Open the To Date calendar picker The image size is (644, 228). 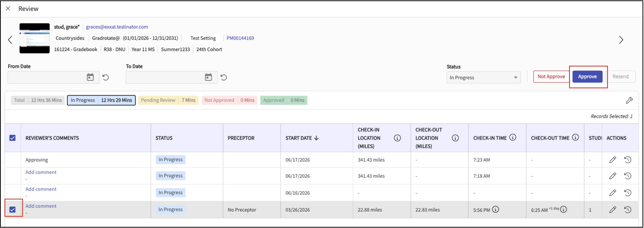pyautogui.click(x=208, y=77)
